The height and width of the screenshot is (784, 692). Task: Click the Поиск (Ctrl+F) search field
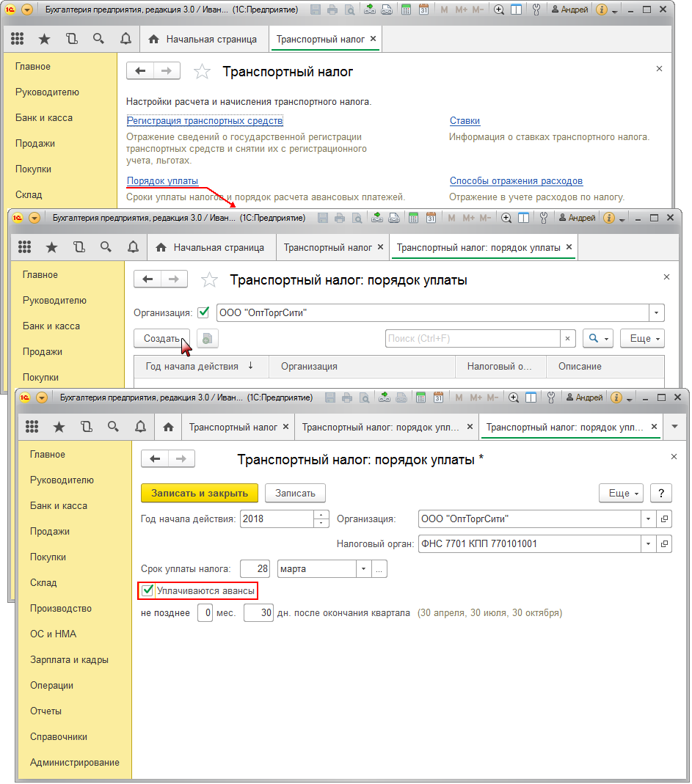click(x=473, y=338)
